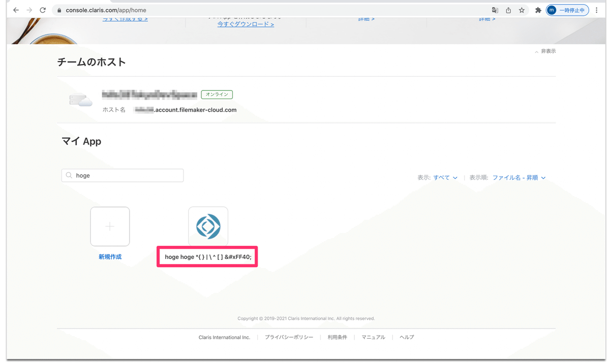Open the browser three-dot menu
Image resolution: width=610 pixels, height=364 pixels.
click(x=596, y=10)
